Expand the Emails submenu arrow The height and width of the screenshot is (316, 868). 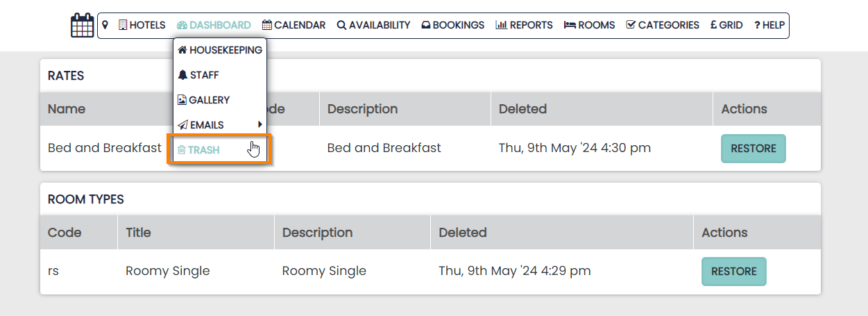(260, 125)
